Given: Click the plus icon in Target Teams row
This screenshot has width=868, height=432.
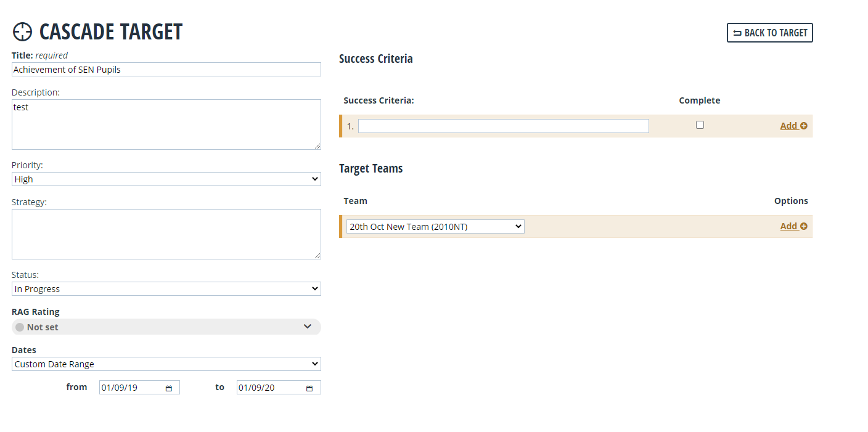Looking at the screenshot, I should click(804, 226).
